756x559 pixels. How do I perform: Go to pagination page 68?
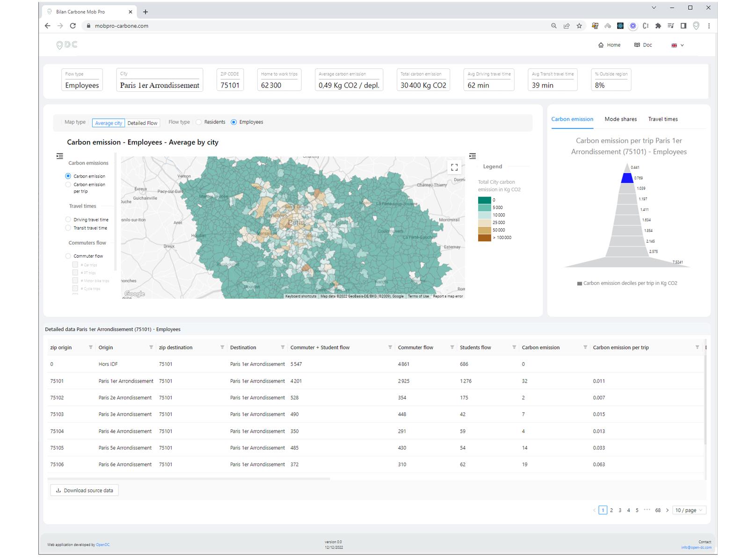click(658, 510)
